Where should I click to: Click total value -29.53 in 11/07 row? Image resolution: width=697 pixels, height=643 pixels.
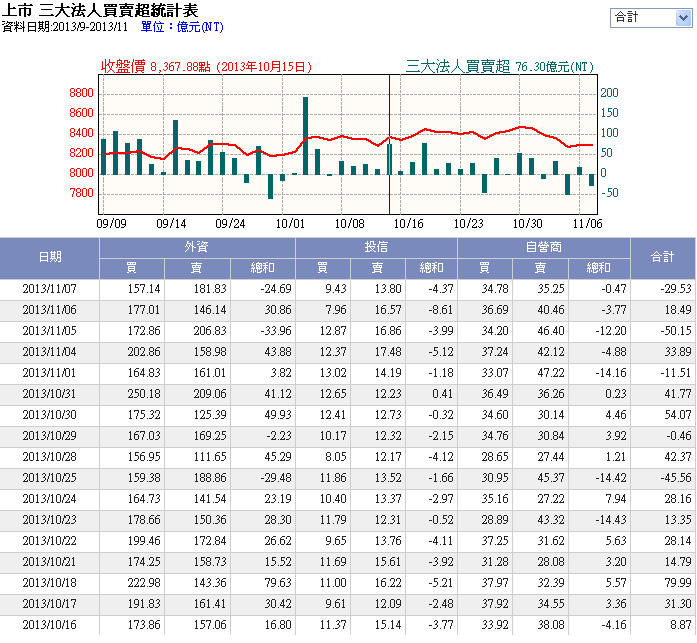coord(676,289)
